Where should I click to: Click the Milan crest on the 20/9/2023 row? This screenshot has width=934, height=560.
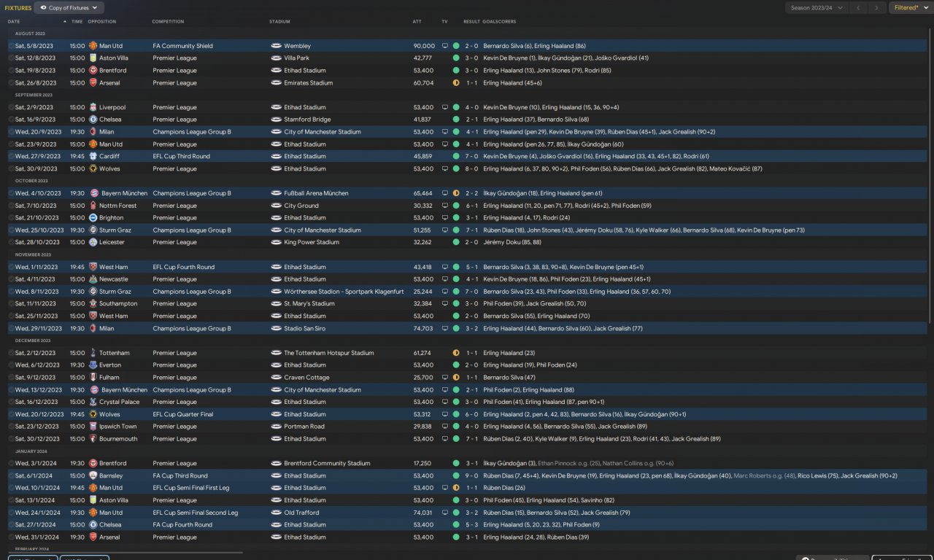click(93, 132)
